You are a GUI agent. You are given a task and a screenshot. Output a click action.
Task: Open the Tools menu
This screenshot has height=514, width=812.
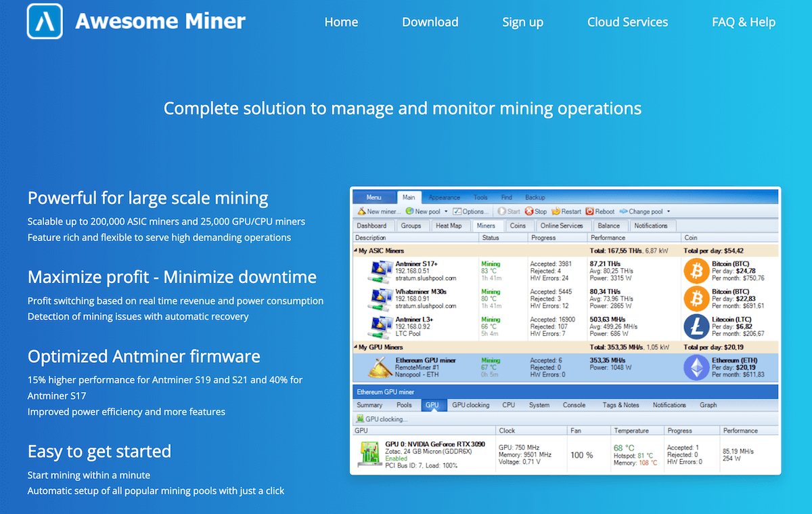pyautogui.click(x=480, y=197)
